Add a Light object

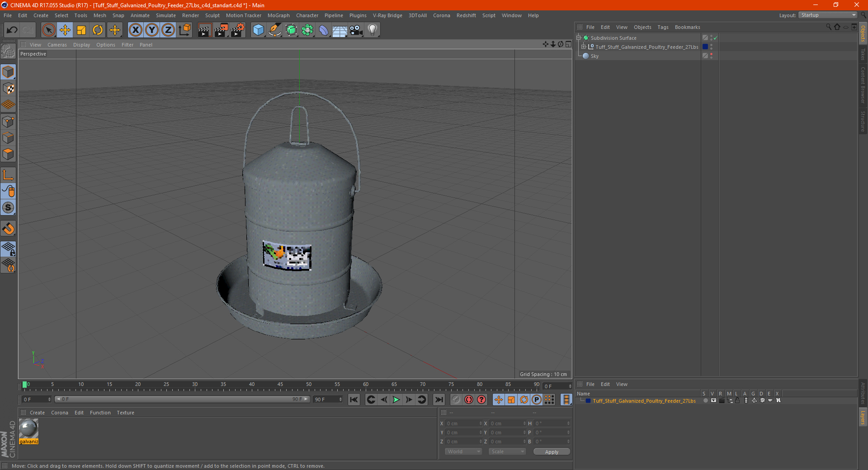coord(373,30)
